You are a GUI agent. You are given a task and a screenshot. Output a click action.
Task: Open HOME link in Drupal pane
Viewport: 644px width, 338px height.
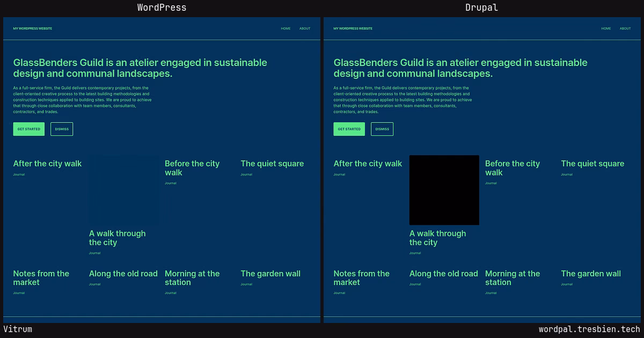coord(606,28)
